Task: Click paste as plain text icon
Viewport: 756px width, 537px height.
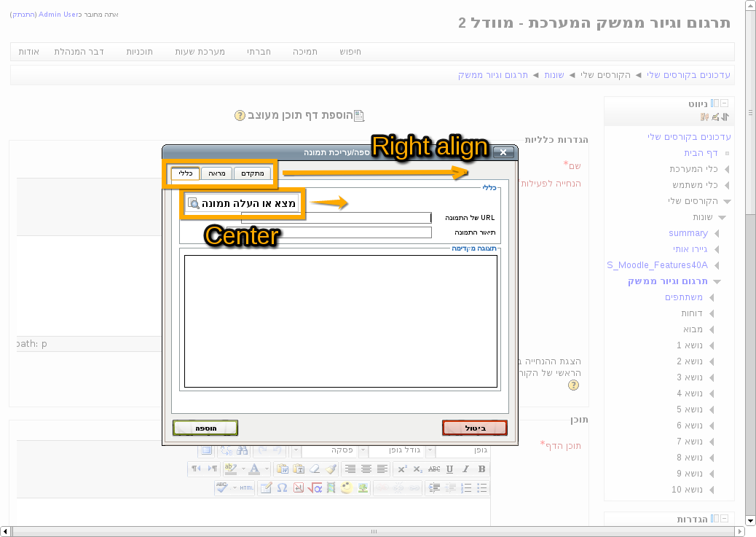Action: tap(299, 469)
